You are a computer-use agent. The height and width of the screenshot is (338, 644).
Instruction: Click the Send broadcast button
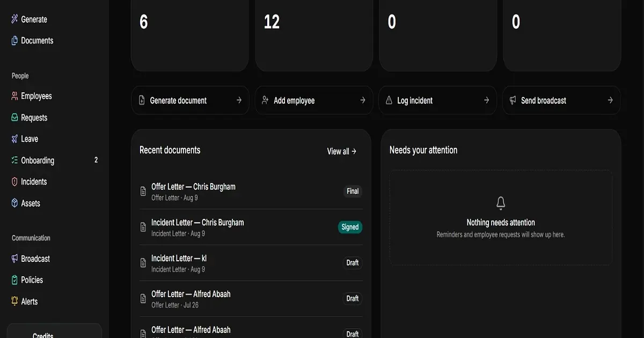pyautogui.click(x=561, y=100)
